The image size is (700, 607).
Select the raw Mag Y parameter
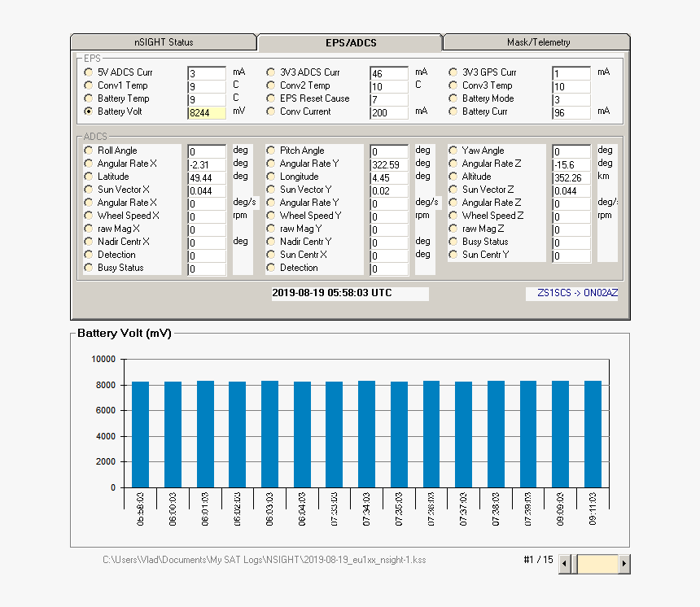[269, 229]
